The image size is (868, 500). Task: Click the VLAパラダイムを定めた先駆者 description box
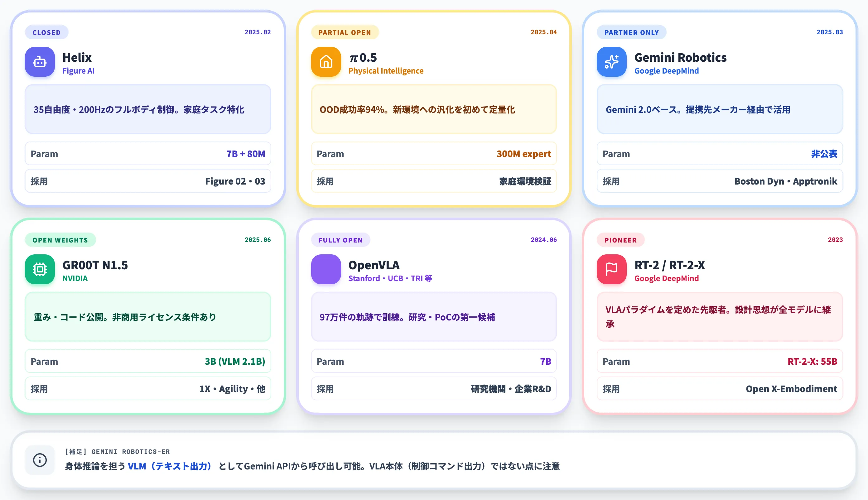(720, 317)
